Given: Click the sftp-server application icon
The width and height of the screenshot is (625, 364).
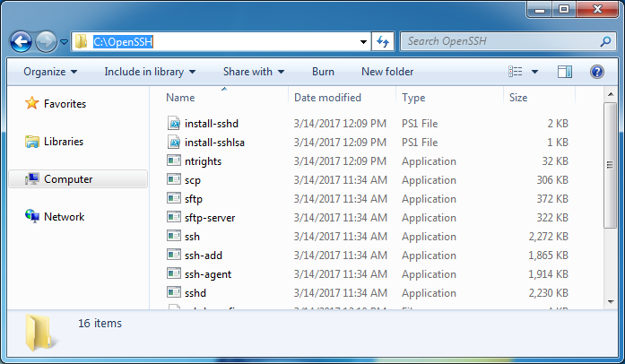Looking at the screenshot, I should (174, 217).
